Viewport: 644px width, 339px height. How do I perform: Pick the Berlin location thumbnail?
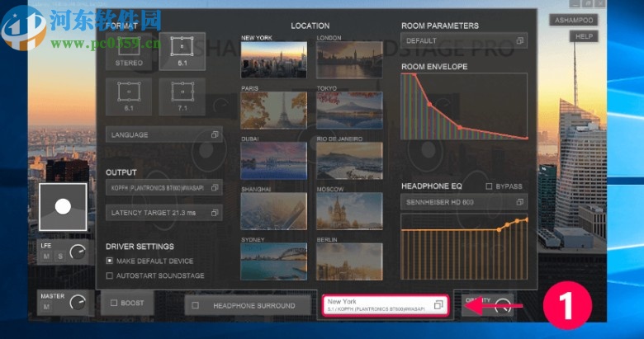349,261
